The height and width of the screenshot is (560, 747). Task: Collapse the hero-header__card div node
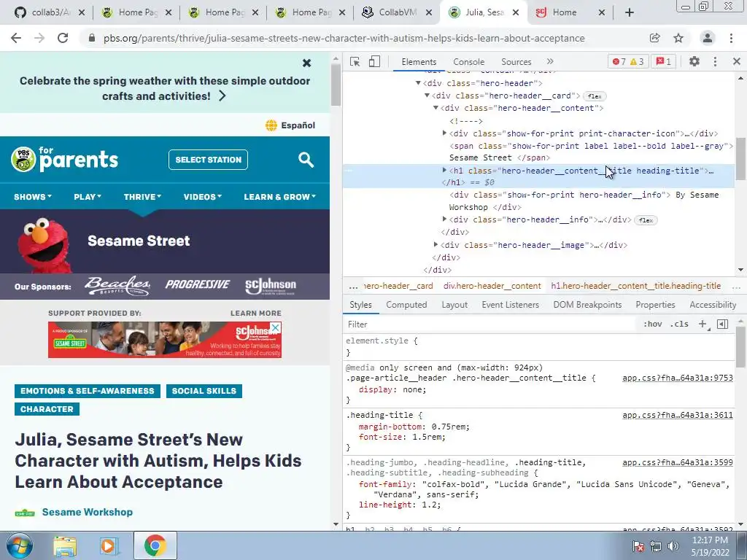point(427,96)
